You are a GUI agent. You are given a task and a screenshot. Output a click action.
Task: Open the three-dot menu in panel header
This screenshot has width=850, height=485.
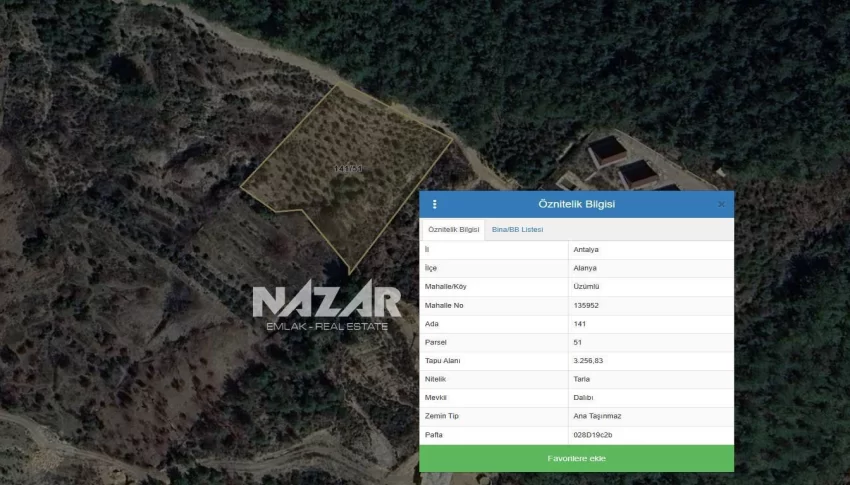pyautogui.click(x=434, y=204)
